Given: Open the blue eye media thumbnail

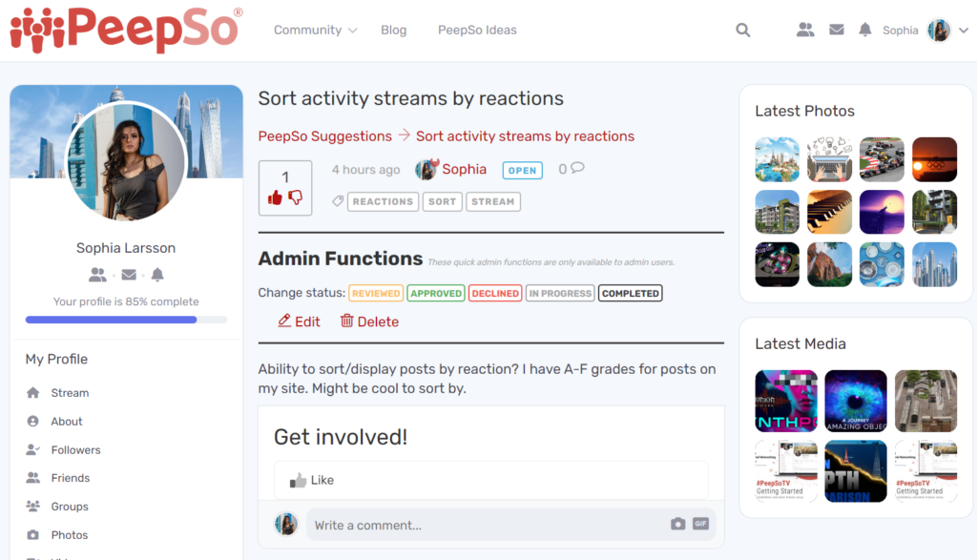Looking at the screenshot, I should click(x=856, y=401).
